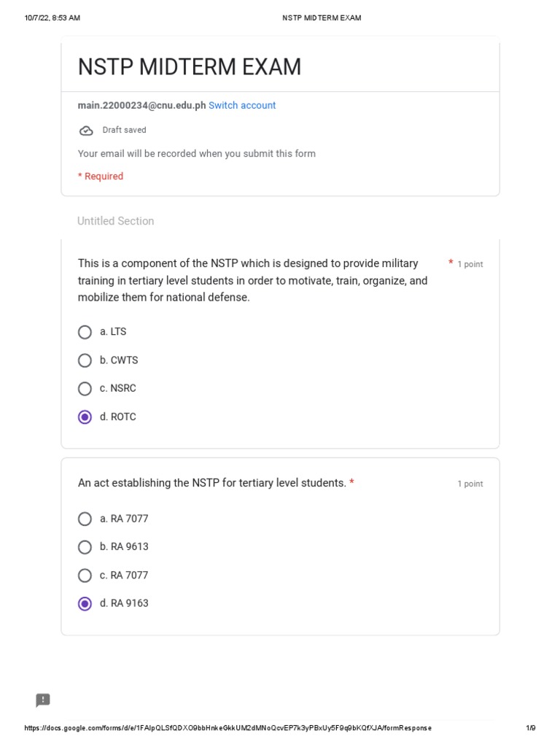Select the 'd. ROTC' radio option

click(85, 417)
